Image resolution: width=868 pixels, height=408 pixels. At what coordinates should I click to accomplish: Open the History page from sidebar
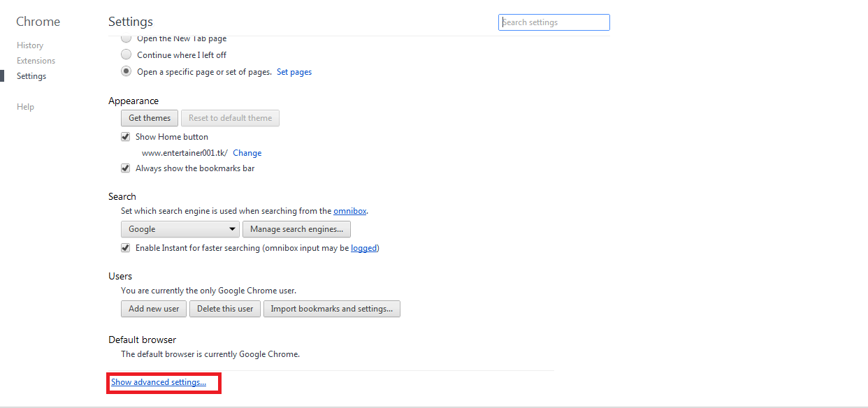coord(30,45)
